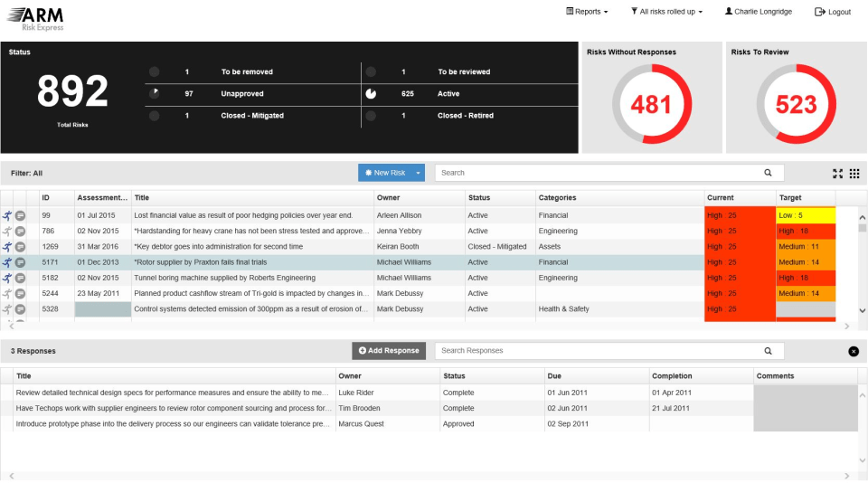Click the Active pie indicator icon
The image size is (868, 483).
371,93
